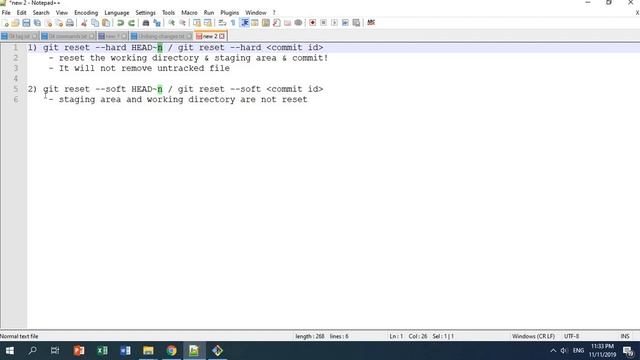Click the Close document toolbar icon
This screenshot has height=360, width=640.
tap(48, 23)
